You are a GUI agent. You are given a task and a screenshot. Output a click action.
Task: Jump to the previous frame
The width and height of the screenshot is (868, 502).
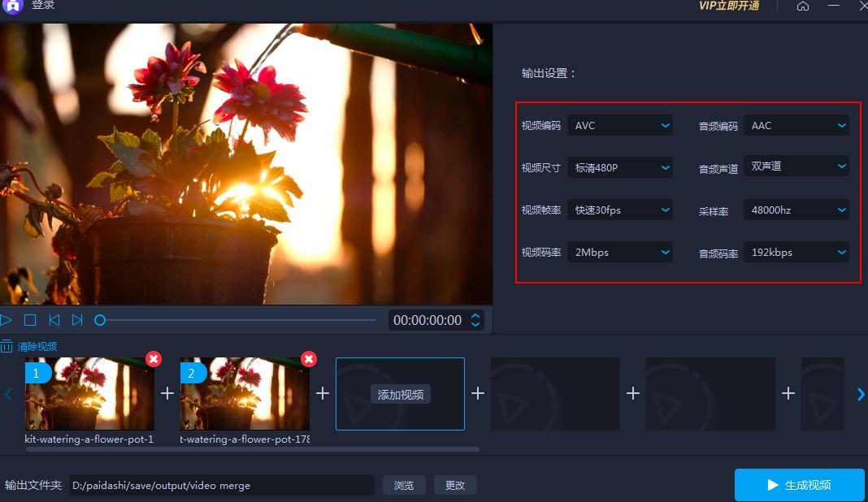[54, 320]
